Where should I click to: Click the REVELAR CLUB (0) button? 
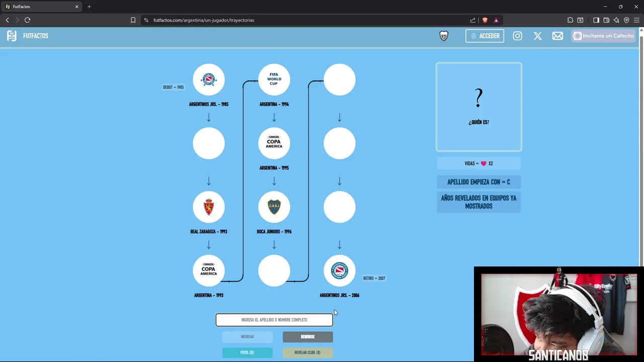pyautogui.click(x=308, y=352)
